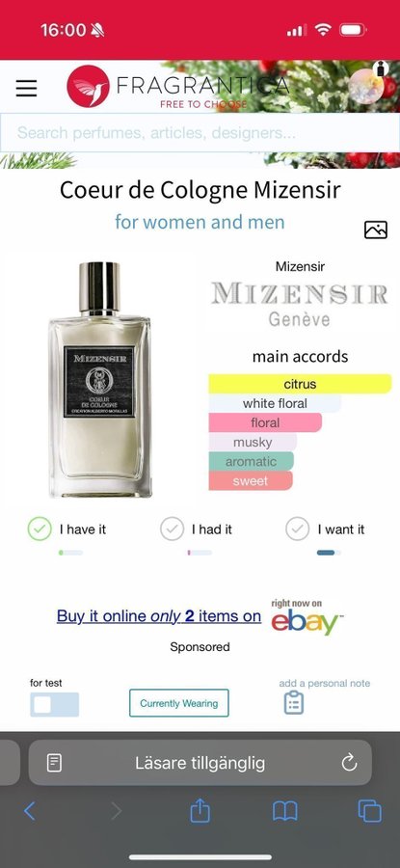Open 'for women and men' link
The image size is (400, 868).
click(x=200, y=222)
